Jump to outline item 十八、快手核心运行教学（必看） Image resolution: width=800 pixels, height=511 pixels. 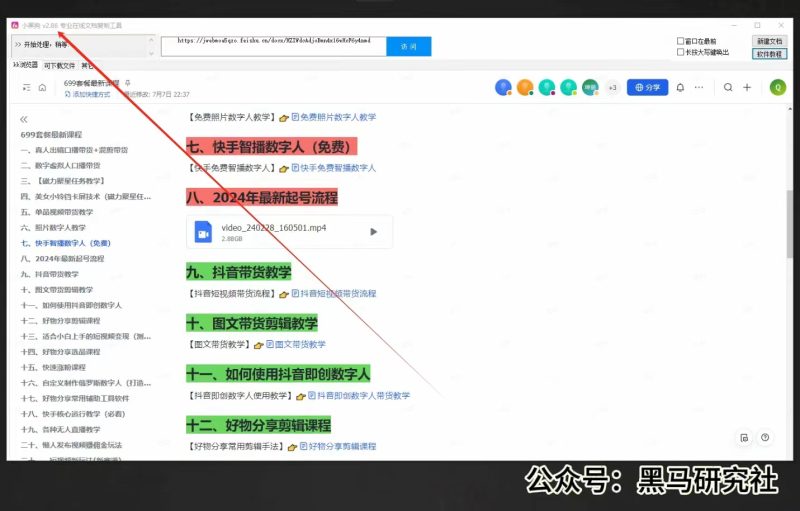[x=72, y=414]
